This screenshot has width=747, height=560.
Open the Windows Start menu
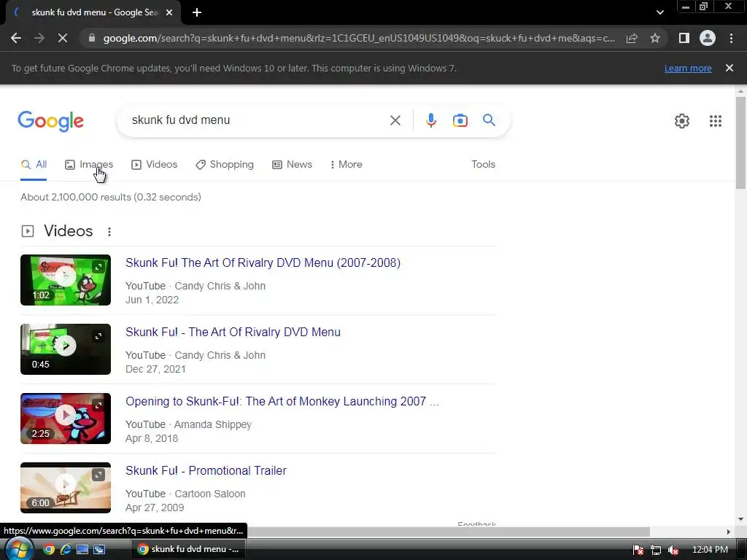(x=20, y=549)
